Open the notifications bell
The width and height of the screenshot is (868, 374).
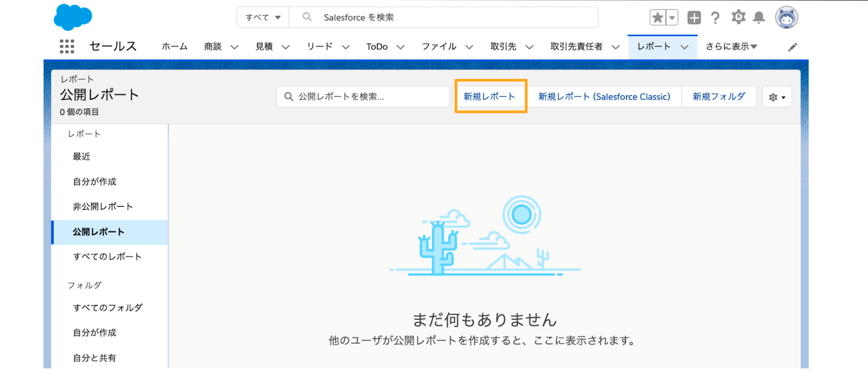click(x=759, y=18)
